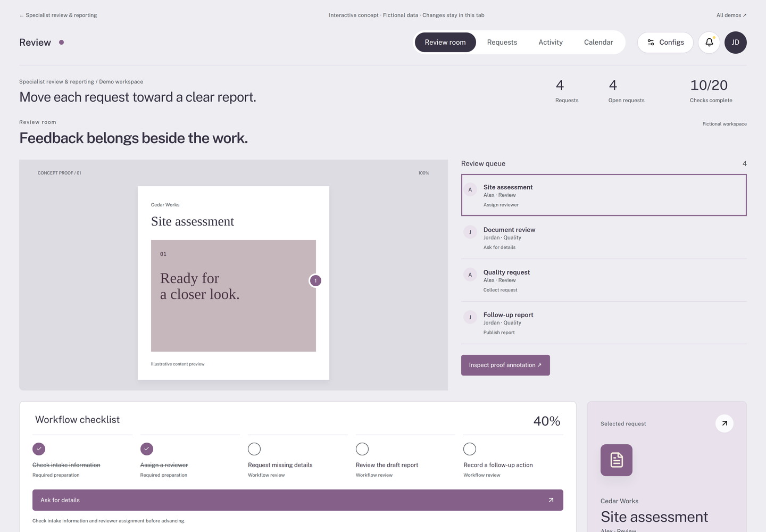This screenshot has width=766, height=532.
Task: Select Quality request in review queue
Action: point(604,280)
